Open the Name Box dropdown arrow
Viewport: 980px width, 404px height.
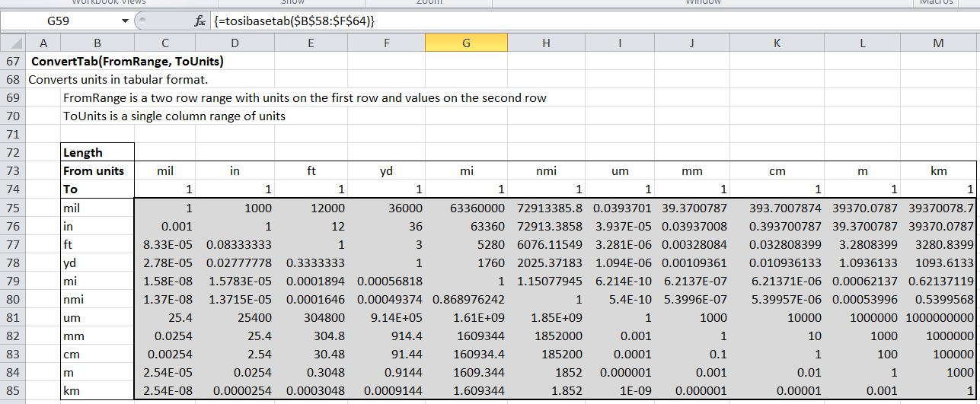pyautogui.click(x=125, y=21)
